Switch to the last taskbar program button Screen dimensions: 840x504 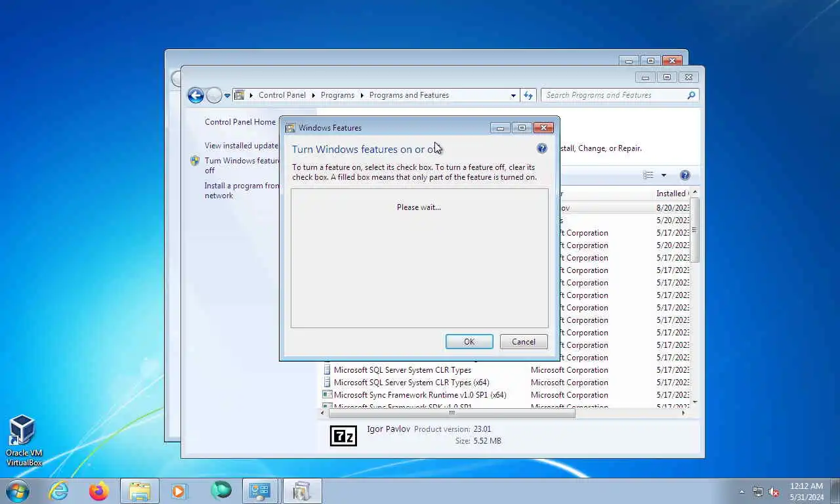coord(302,491)
